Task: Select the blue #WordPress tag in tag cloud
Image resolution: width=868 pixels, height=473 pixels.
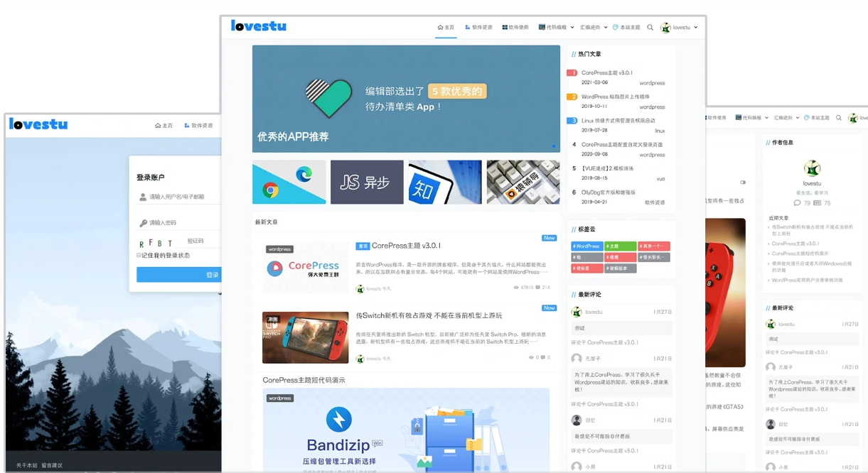Action: coord(587,246)
